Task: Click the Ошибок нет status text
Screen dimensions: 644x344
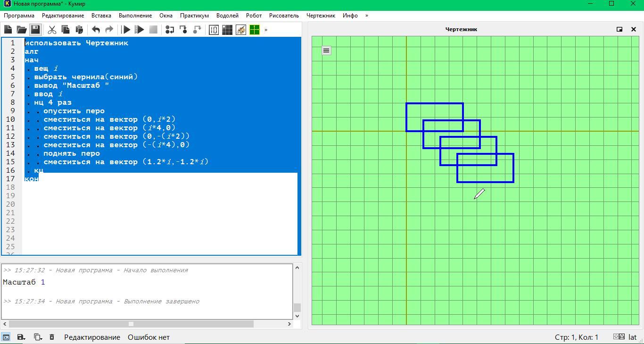Action: click(149, 337)
